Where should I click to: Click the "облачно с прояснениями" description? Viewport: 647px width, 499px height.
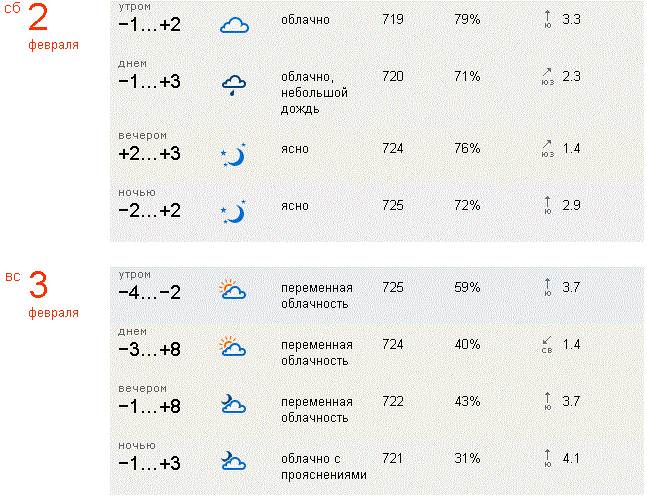323,467
